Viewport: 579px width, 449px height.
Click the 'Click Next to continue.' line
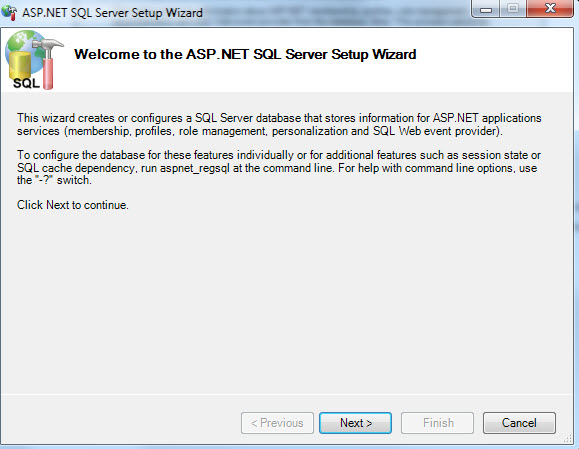point(73,205)
